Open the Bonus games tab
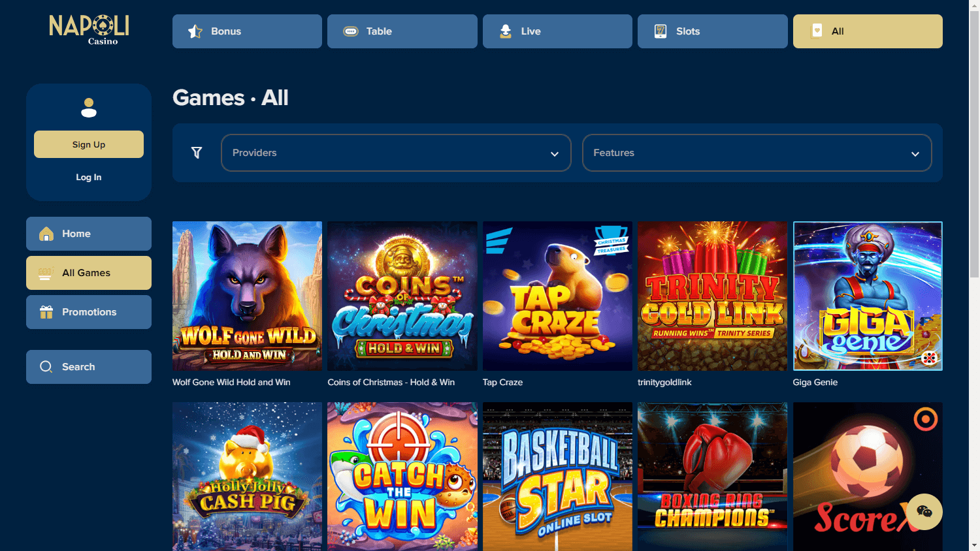Viewport: 980px width, 551px height. click(247, 31)
